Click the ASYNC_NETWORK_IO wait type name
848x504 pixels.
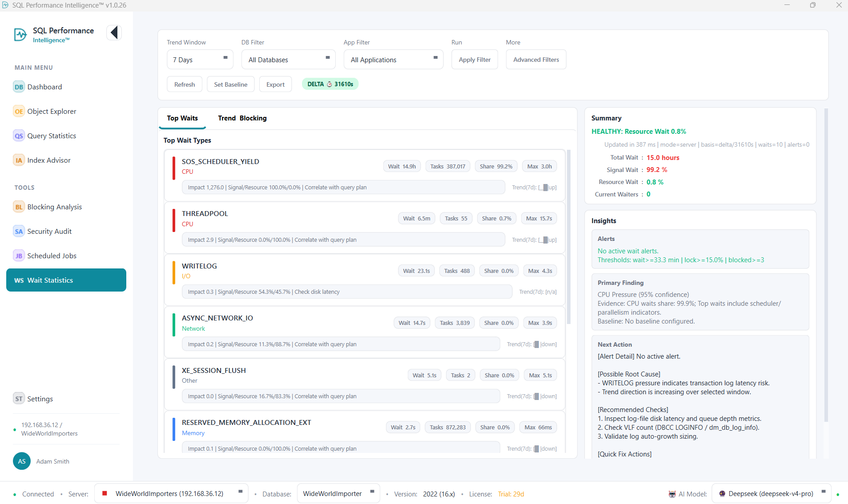(x=217, y=318)
